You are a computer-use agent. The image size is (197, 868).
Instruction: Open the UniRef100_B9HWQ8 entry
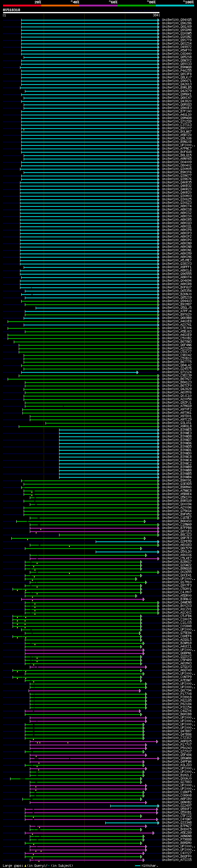[177, 67]
